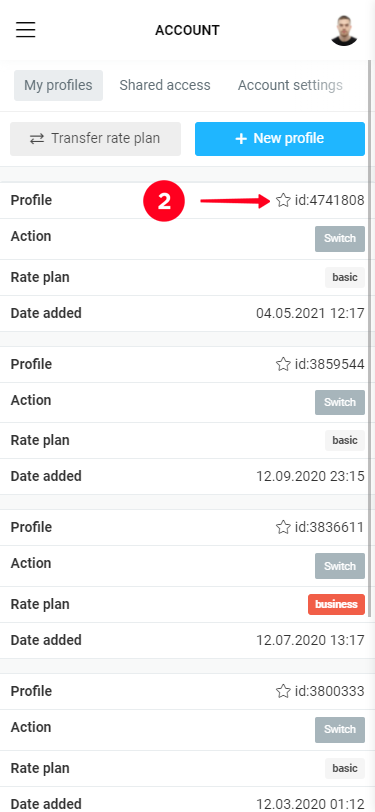This screenshot has height=812, width=375.
Task: Switch to the profile added 12.09.2020
Action: click(x=340, y=402)
